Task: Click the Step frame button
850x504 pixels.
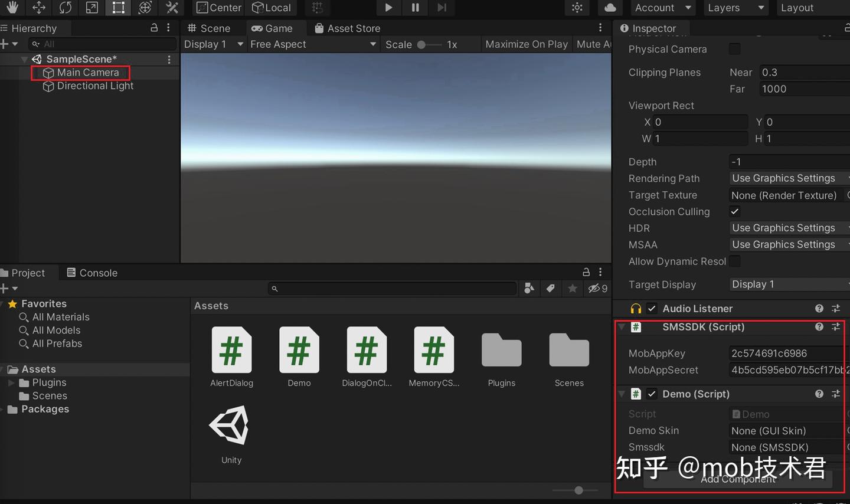Action: tap(442, 8)
